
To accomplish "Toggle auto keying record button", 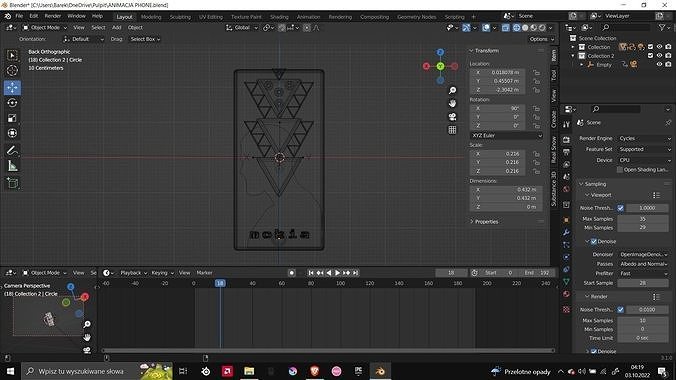I will point(291,273).
